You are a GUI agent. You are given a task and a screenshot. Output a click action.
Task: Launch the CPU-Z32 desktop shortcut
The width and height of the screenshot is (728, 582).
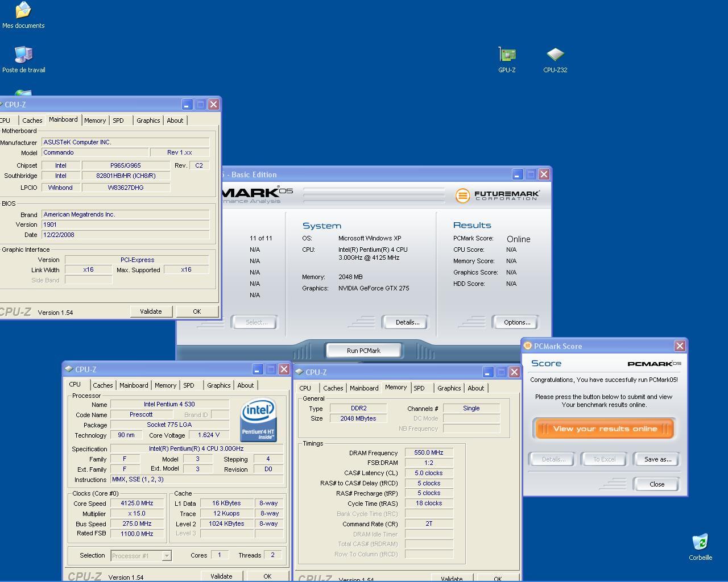pos(555,60)
